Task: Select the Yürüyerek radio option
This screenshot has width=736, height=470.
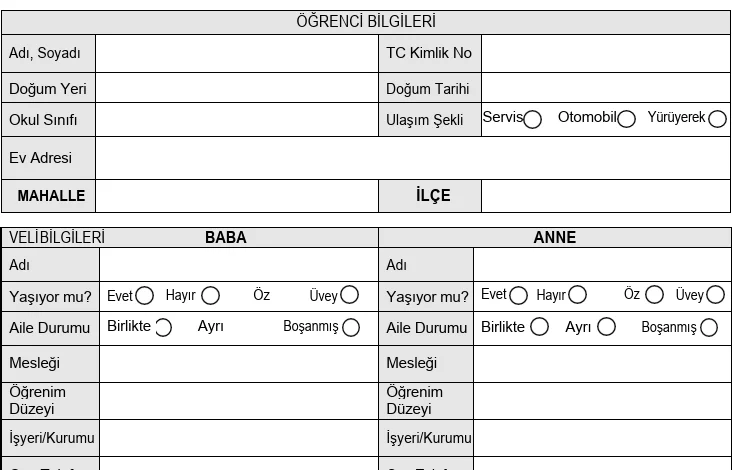Action: (x=717, y=119)
